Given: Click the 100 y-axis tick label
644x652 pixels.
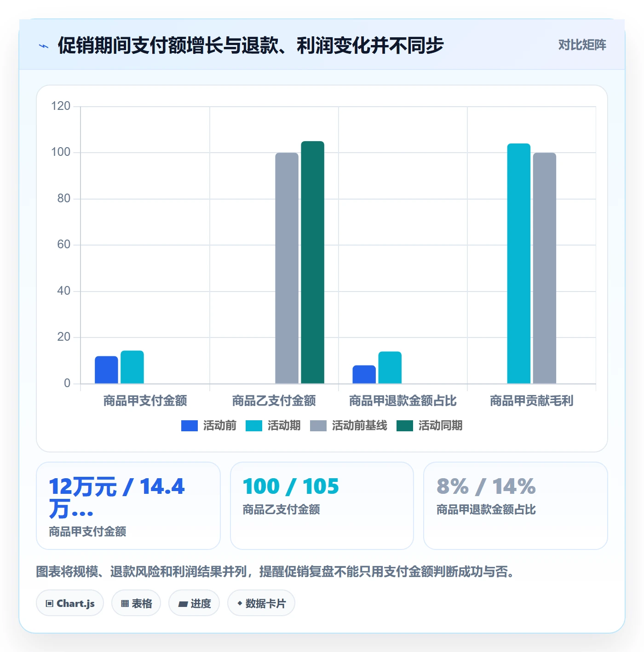Looking at the screenshot, I should tap(61, 152).
